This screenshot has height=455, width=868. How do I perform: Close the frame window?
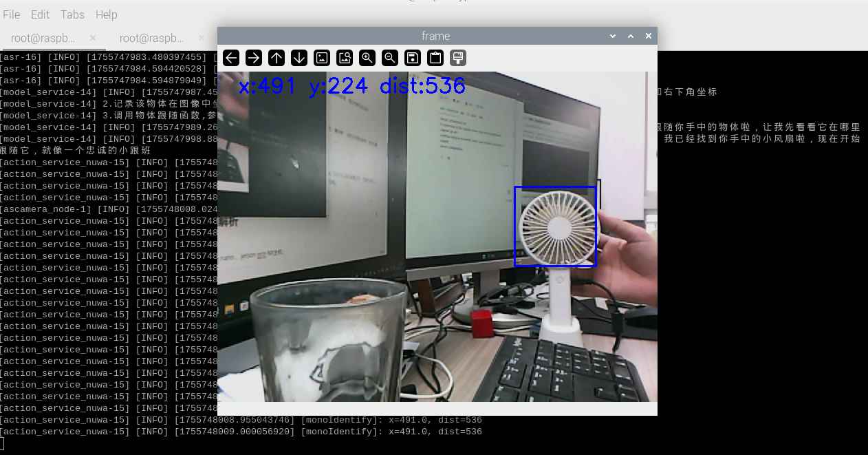648,36
